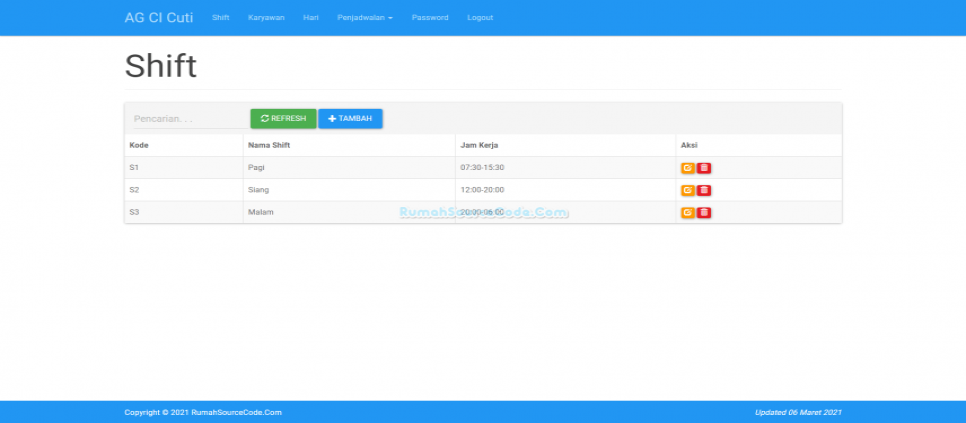
Task: Click the AG CI Cuti brand link
Action: (x=159, y=18)
